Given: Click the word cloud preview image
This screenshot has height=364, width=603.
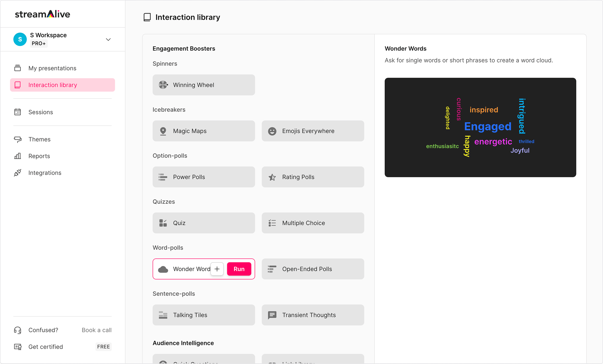Looking at the screenshot, I should [480, 128].
